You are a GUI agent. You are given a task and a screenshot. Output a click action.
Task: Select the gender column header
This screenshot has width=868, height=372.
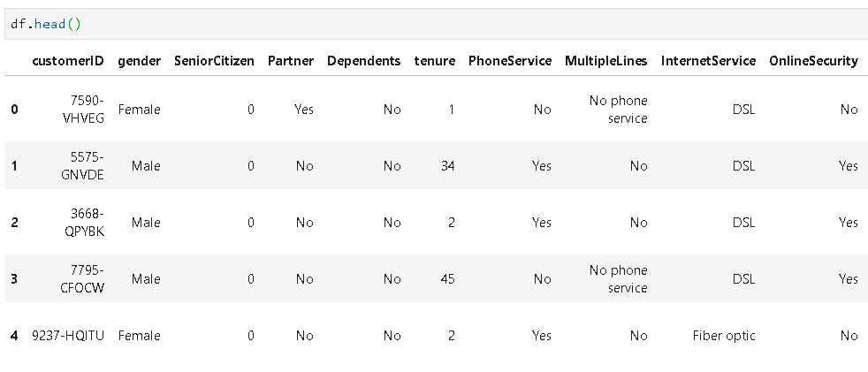pyautogui.click(x=139, y=61)
